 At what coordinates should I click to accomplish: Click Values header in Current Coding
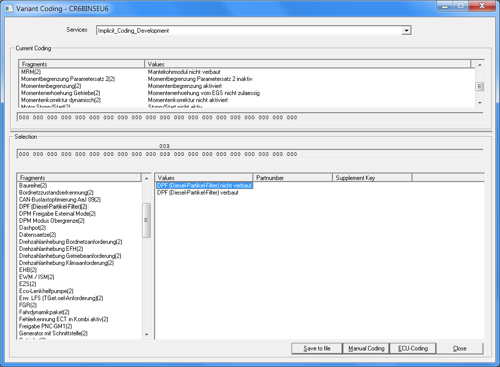[x=308, y=64]
